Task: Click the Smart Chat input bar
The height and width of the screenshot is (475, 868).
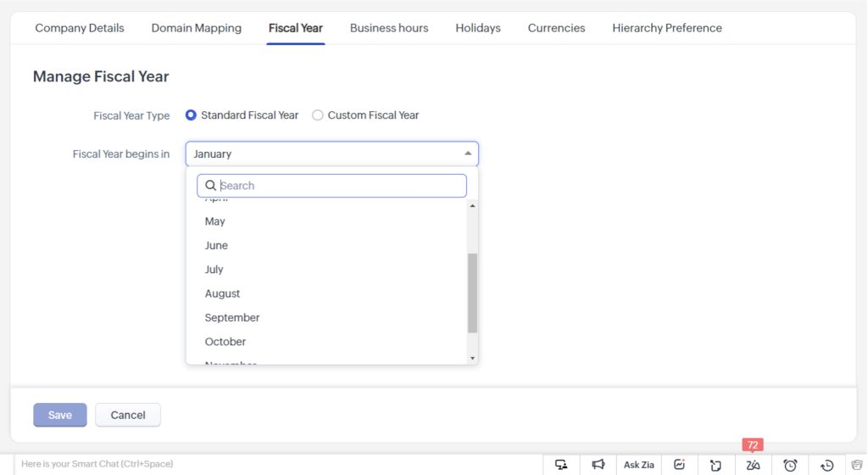Action: pos(277,464)
